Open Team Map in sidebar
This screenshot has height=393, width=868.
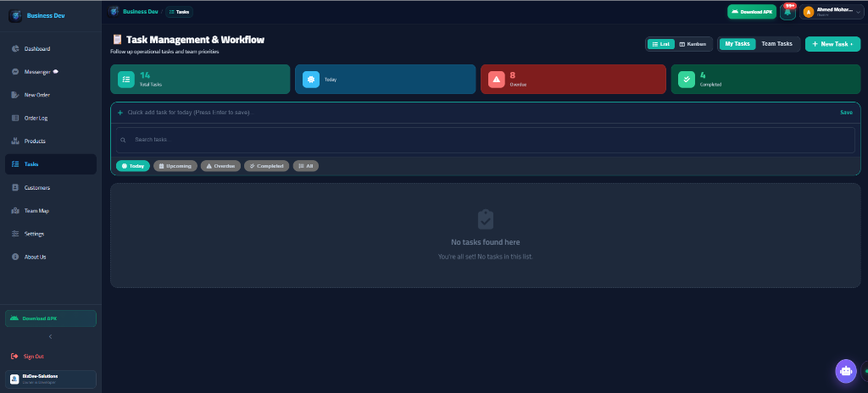50,211
